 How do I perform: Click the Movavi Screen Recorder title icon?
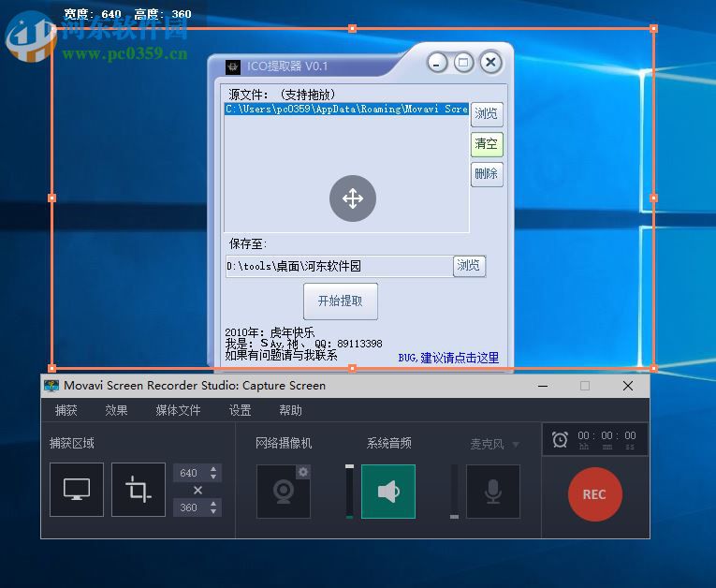pyautogui.click(x=51, y=386)
